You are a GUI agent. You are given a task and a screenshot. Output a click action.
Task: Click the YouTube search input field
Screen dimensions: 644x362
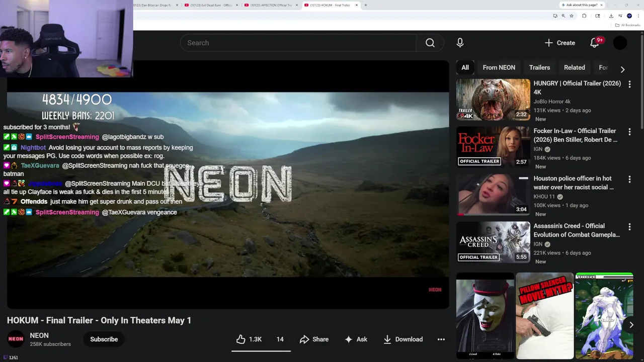click(x=298, y=43)
